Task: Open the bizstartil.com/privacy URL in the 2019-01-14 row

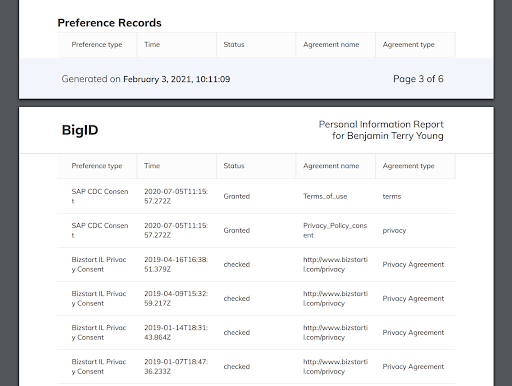Action: (x=335, y=332)
